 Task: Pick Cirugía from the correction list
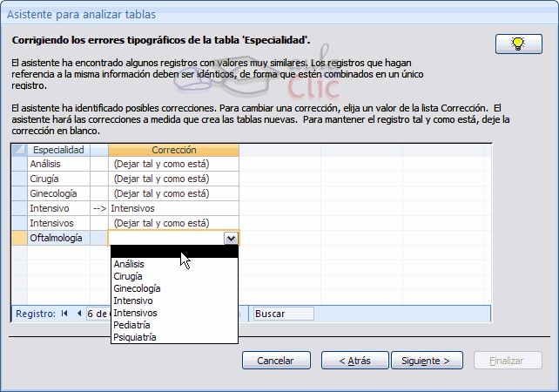128,276
